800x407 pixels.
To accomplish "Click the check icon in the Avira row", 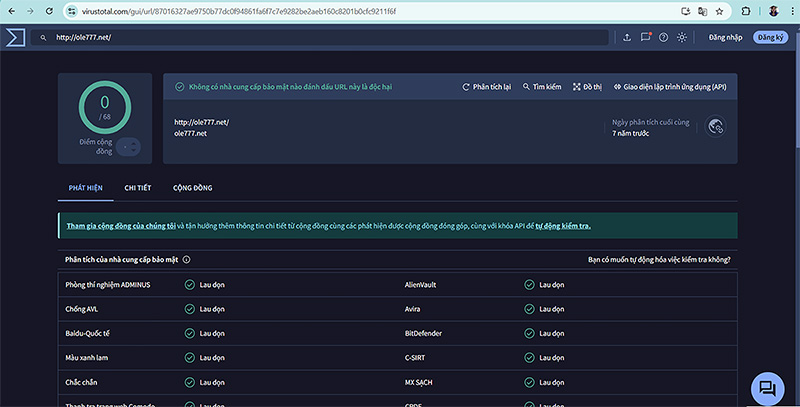I will point(529,309).
